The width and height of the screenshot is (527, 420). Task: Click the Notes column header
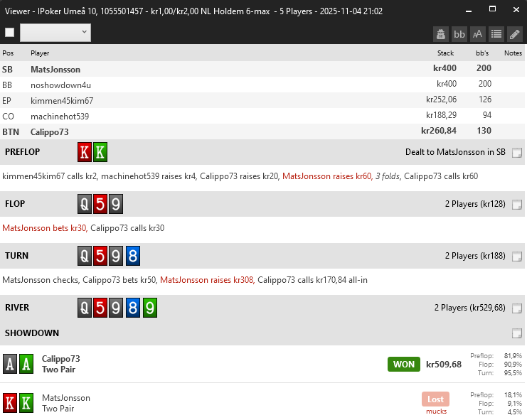pyautogui.click(x=513, y=53)
